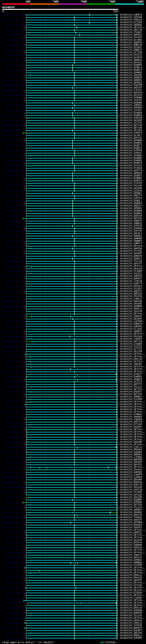Click the cyan ~100% identity legend segment
Image resolution: width=146 pixels, height=644 pixels.
[130, 4]
